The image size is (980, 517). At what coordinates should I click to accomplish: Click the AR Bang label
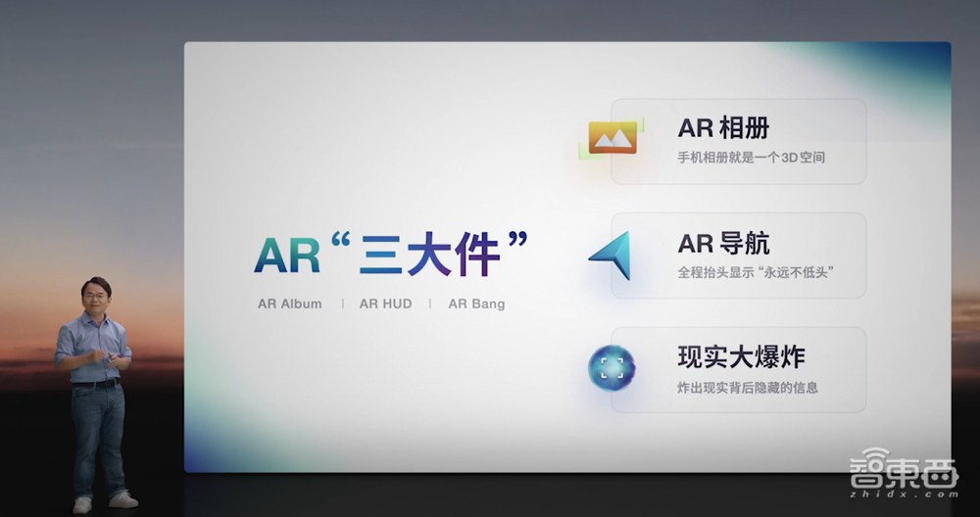476,305
